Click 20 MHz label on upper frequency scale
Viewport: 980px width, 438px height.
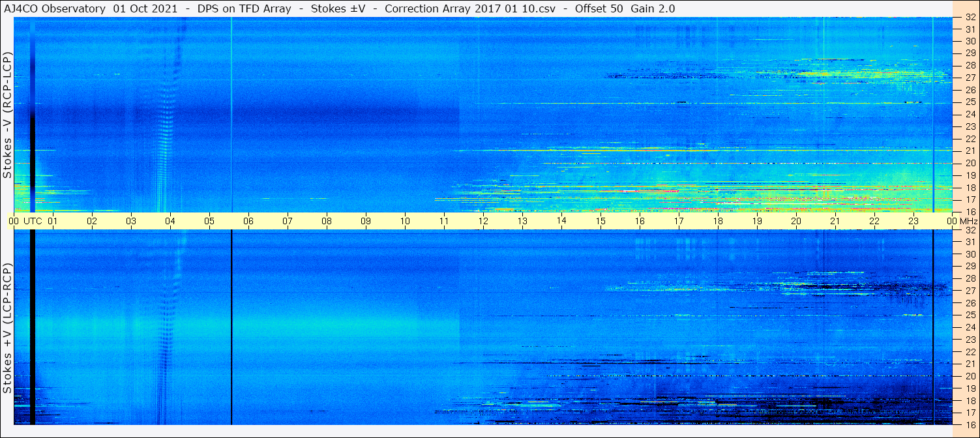(x=969, y=163)
